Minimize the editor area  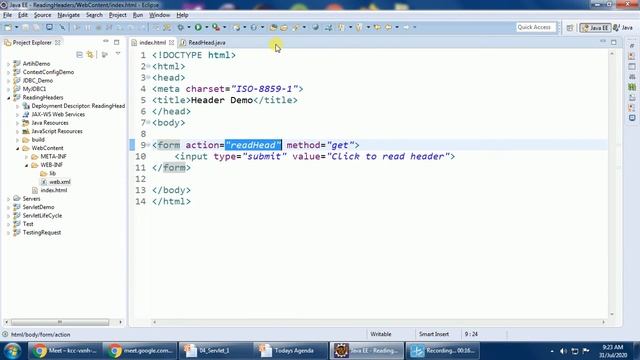(603, 42)
